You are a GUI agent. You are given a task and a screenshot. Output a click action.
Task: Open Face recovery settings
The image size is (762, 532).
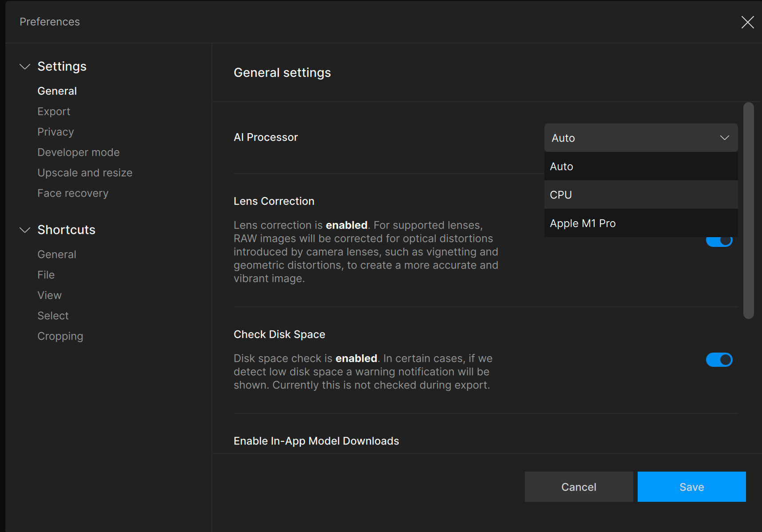coord(73,193)
